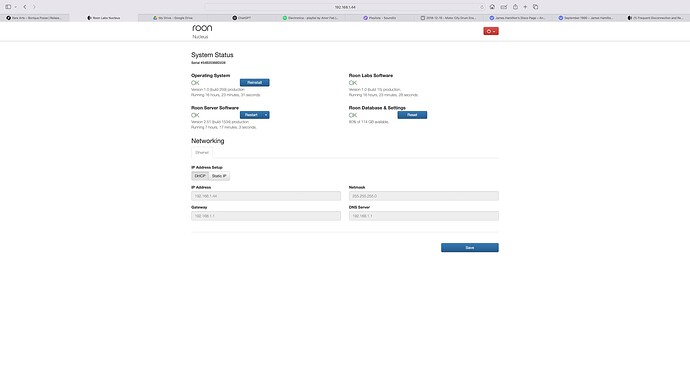
Task: Click the Roon Server Software OK status icon
Action: pos(195,115)
